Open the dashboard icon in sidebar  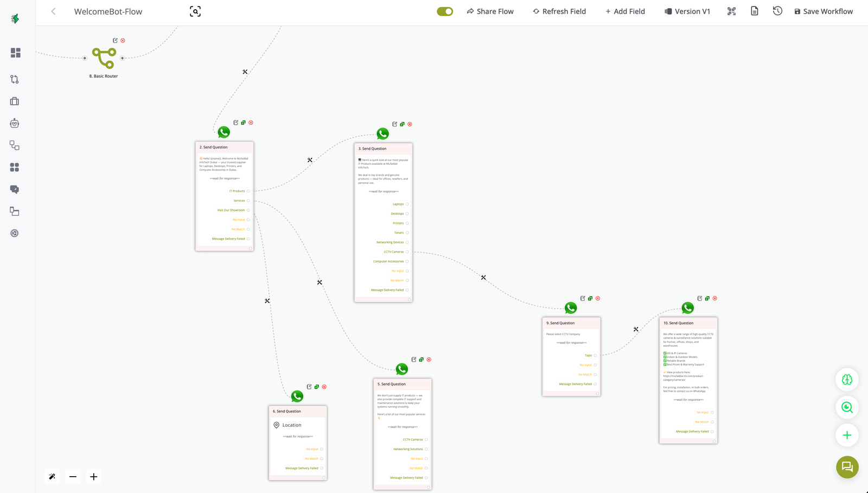pos(15,53)
